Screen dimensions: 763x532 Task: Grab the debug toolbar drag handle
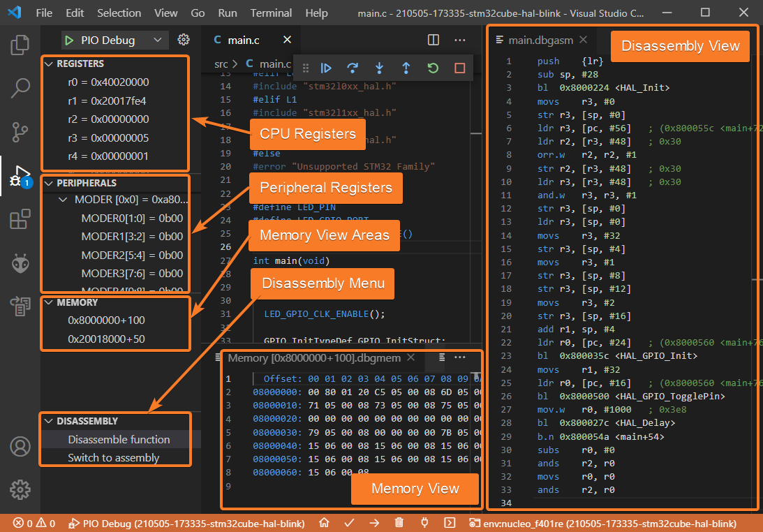pyautogui.click(x=306, y=68)
